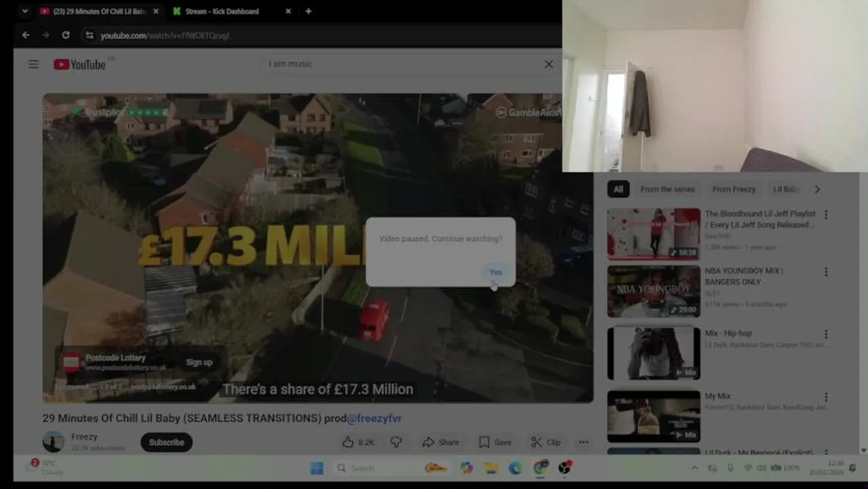This screenshot has height=489, width=868.
Task: Close the Kick Dashboard tab
Action: click(288, 12)
